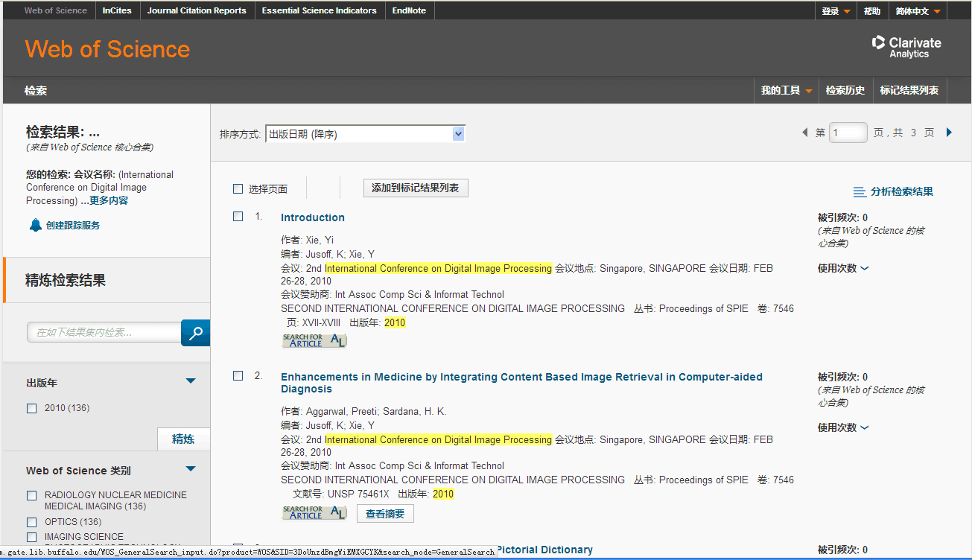The width and height of the screenshot is (972, 560).
Task: Switch to Journal Citation Reports tab
Action: coord(197,11)
